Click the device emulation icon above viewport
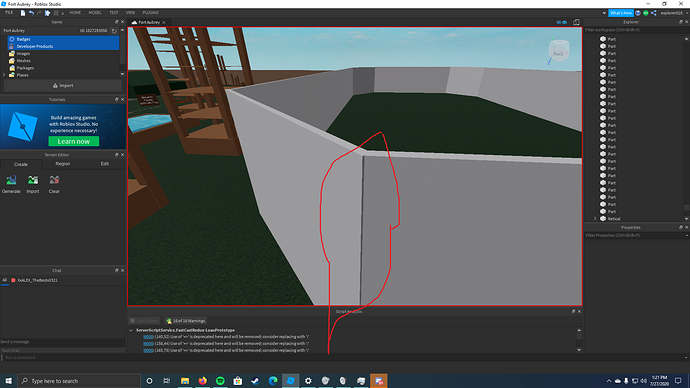Viewport: 690px width, 388px height. [576, 22]
